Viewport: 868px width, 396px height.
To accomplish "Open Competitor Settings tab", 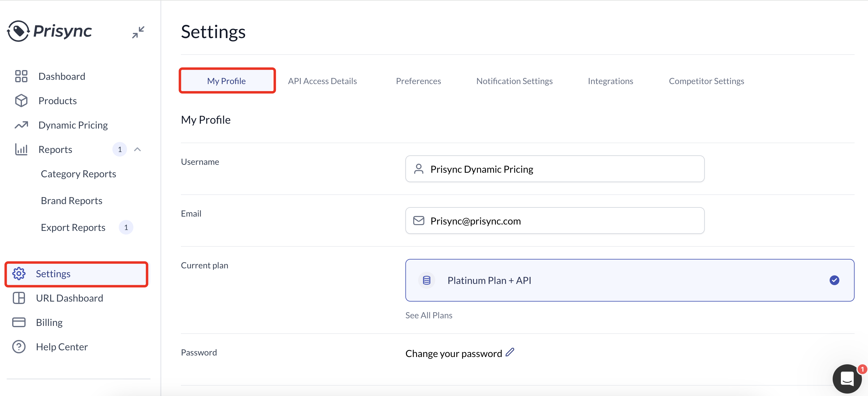I will 706,81.
